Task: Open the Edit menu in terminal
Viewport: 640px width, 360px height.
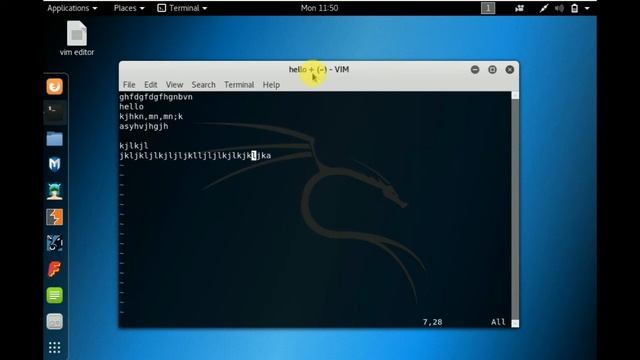Action: click(151, 84)
